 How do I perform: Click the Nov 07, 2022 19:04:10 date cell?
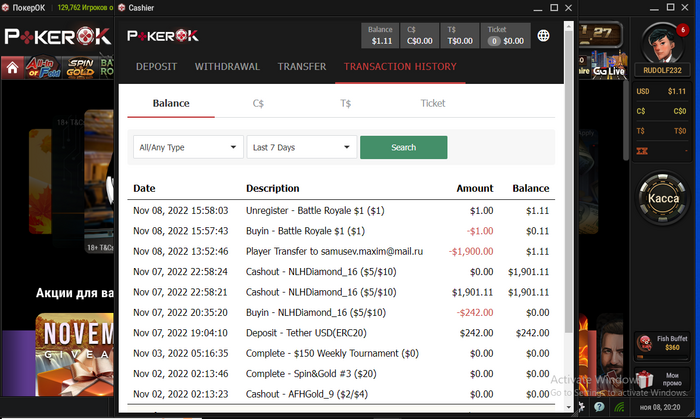pyautogui.click(x=180, y=333)
